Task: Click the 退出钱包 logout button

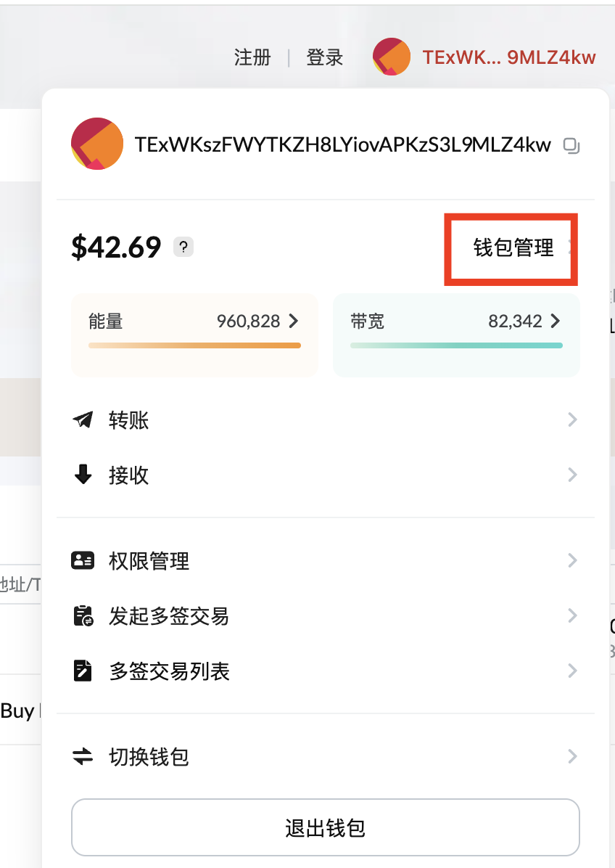Action: coord(324,827)
